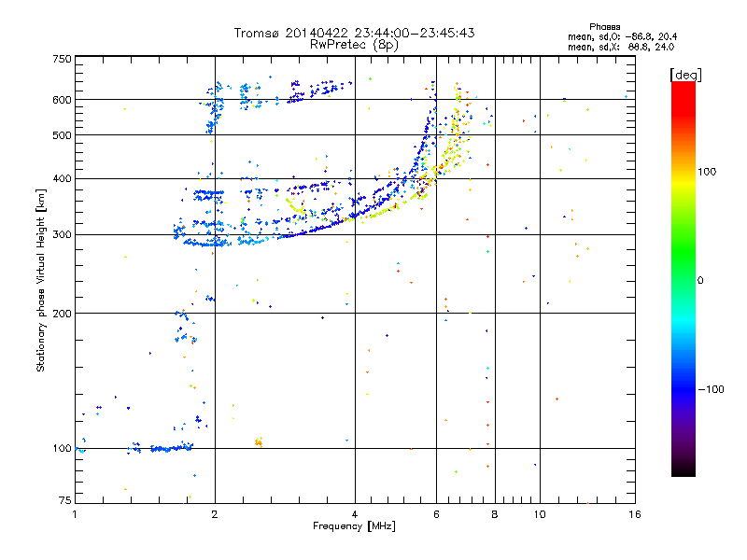Select the "mean, sd,X: 88.8, 24.0" line
Screen dimensions: 747x560
(x=621, y=48)
